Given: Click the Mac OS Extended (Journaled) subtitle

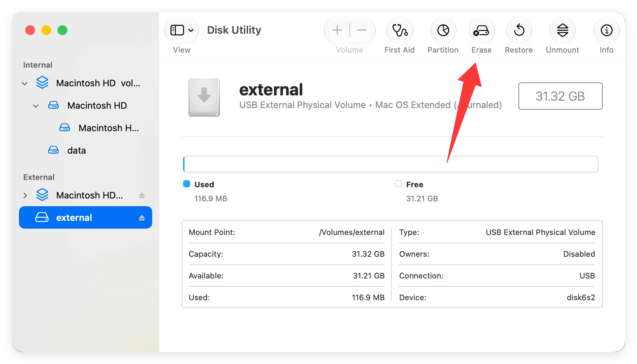Looking at the screenshot, I should pos(438,105).
